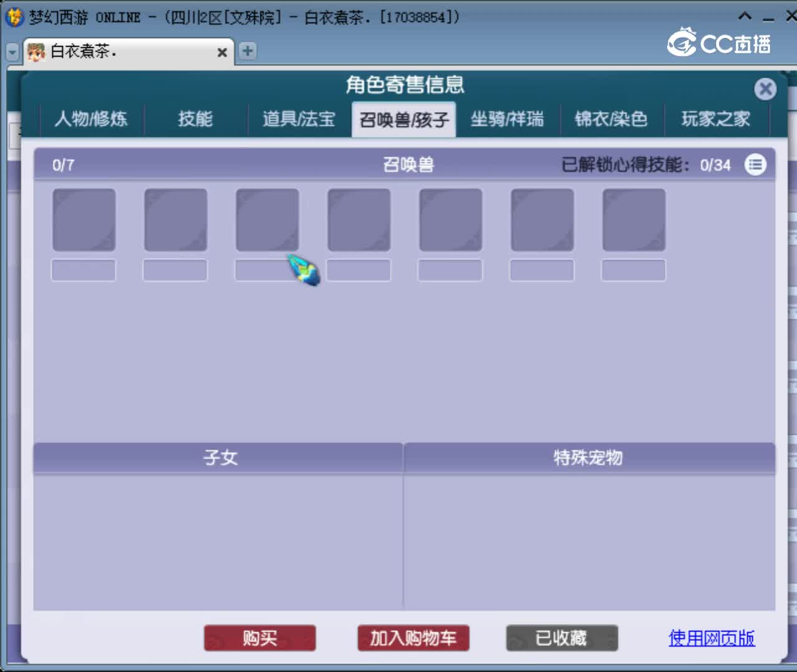Click the 加入购物车 button
Image resolution: width=797 pixels, height=672 pixels.
(x=413, y=638)
